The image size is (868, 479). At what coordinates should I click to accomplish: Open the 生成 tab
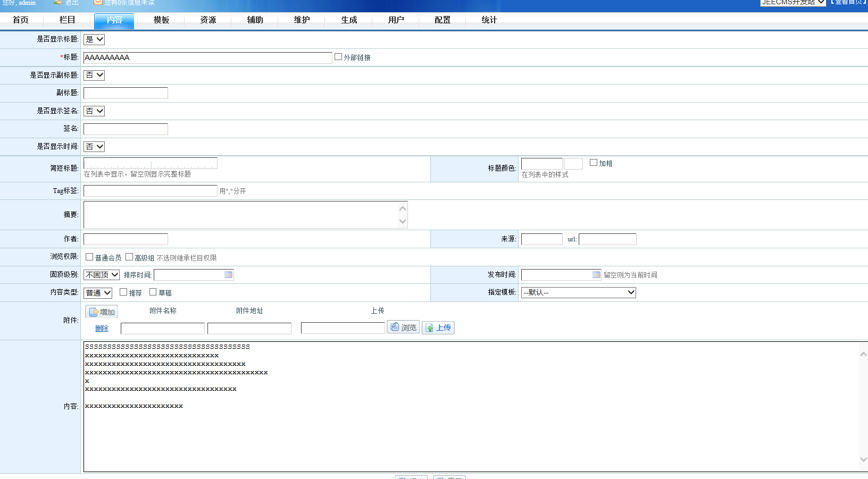pos(349,20)
